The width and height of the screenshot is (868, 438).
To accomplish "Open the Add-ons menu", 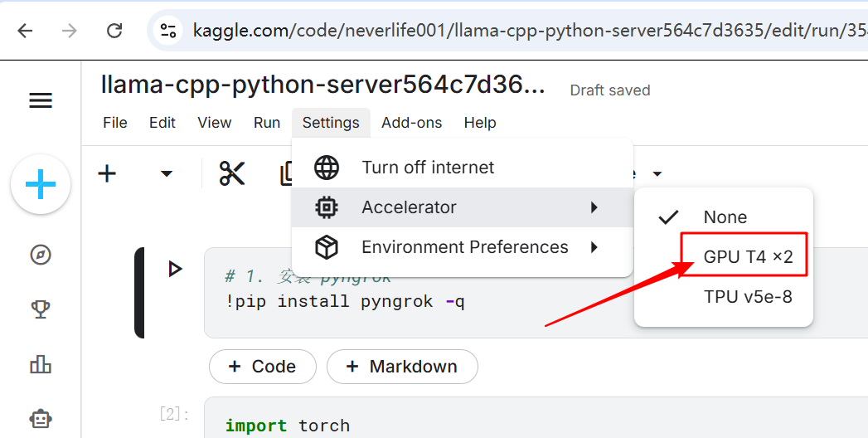I will click(x=411, y=123).
